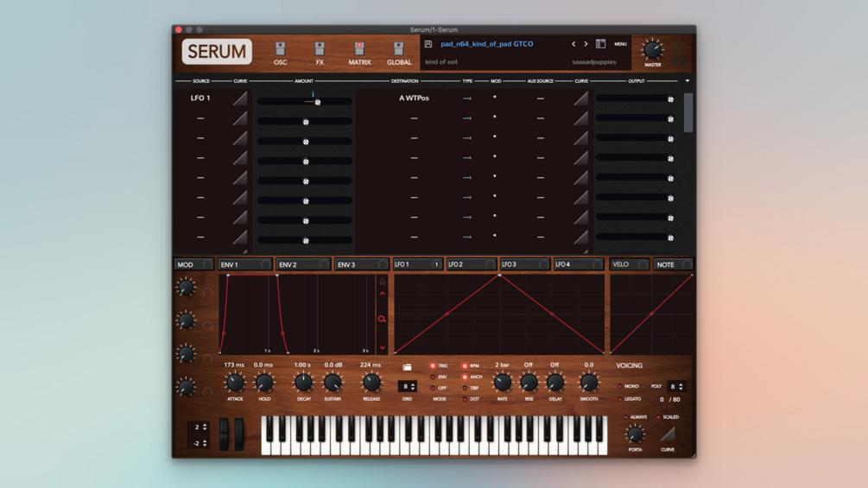
Task: Toggle the modulation type arrow in LFO 1 row
Action: pos(467,98)
